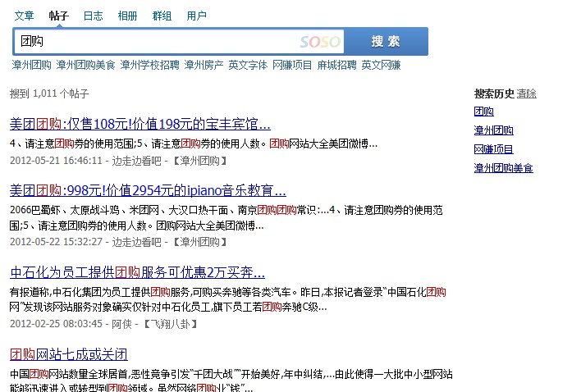Viewport: 581px width, 392px height.
Task: Select the 帖子 tab
Action: tap(58, 16)
